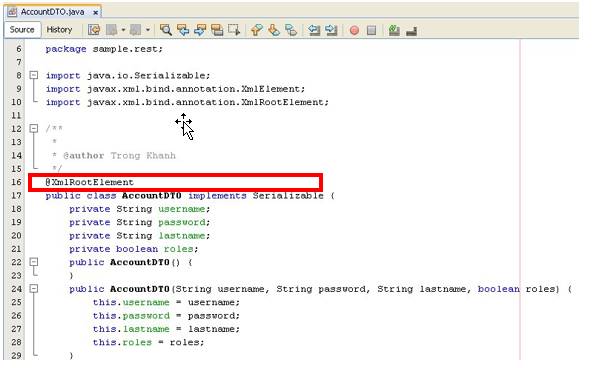The width and height of the screenshot is (598, 368).
Task: Click 'this.password = password;' statement
Action: pyautogui.click(x=166, y=316)
